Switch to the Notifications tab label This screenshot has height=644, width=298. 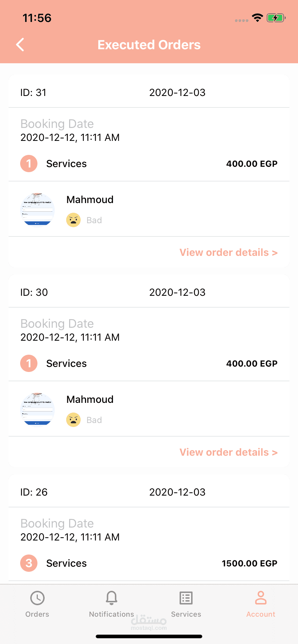tap(112, 614)
